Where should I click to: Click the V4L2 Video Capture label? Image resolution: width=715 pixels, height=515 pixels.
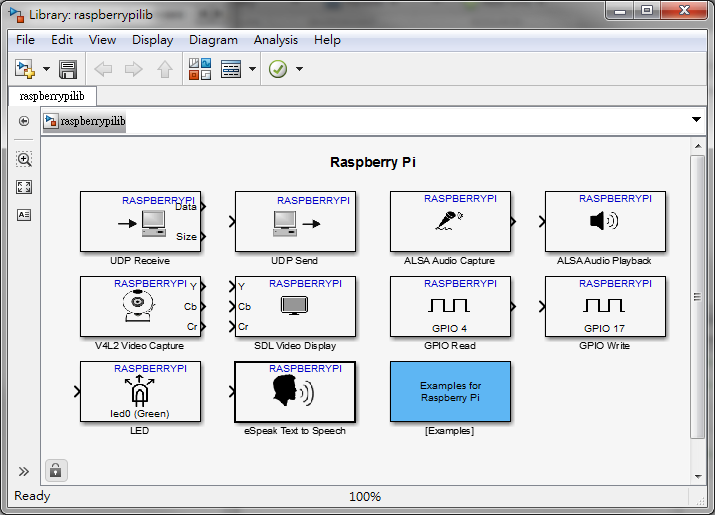pos(139,346)
